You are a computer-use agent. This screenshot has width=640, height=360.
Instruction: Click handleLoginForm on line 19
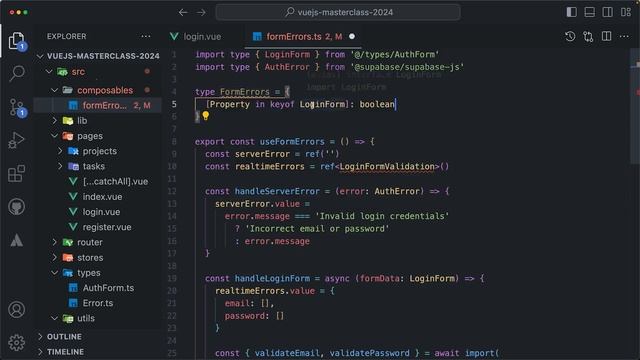pos(272,278)
